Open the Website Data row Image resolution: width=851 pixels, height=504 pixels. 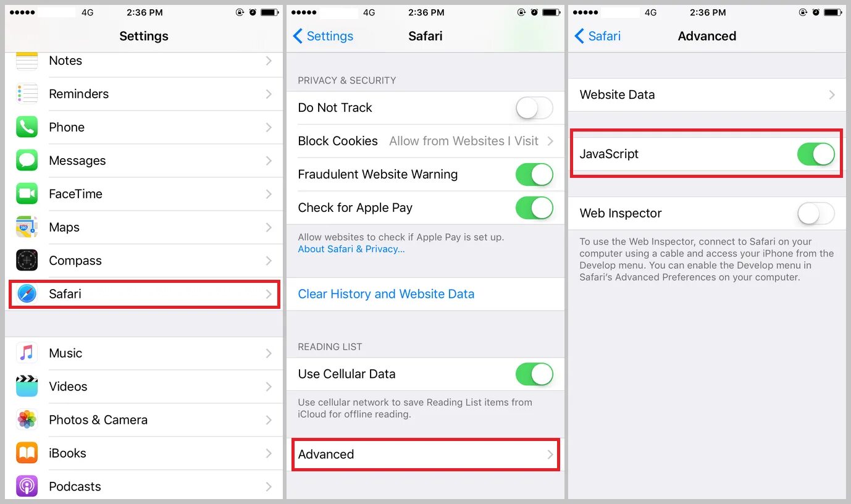pos(707,95)
